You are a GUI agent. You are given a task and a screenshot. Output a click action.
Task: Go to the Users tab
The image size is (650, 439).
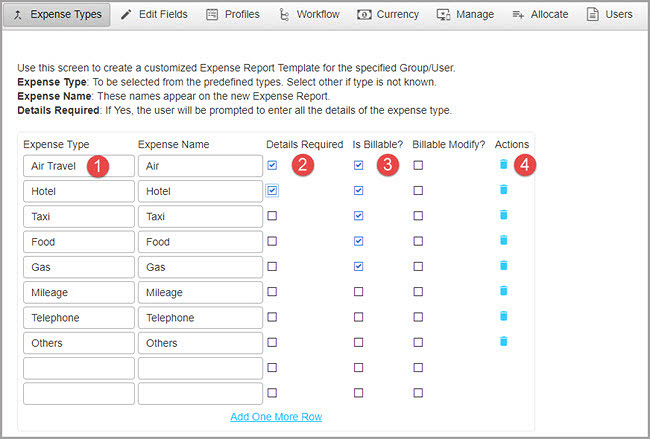click(610, 15)
